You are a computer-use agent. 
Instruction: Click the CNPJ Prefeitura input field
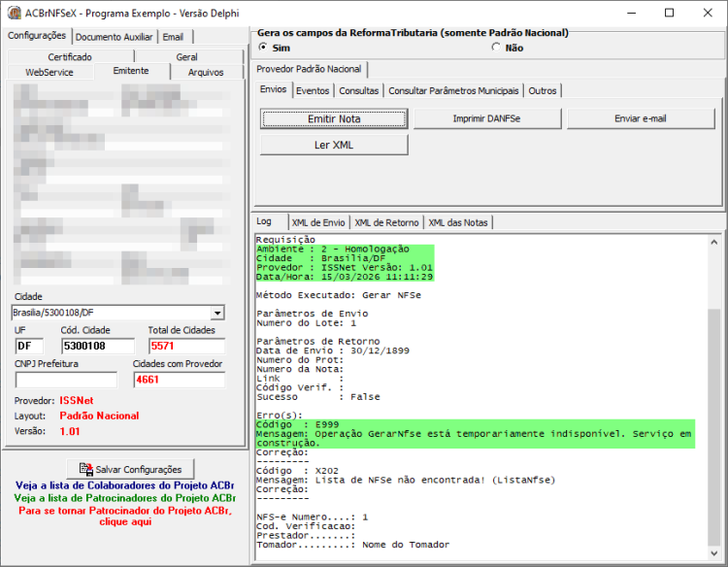tap(66, 380)
